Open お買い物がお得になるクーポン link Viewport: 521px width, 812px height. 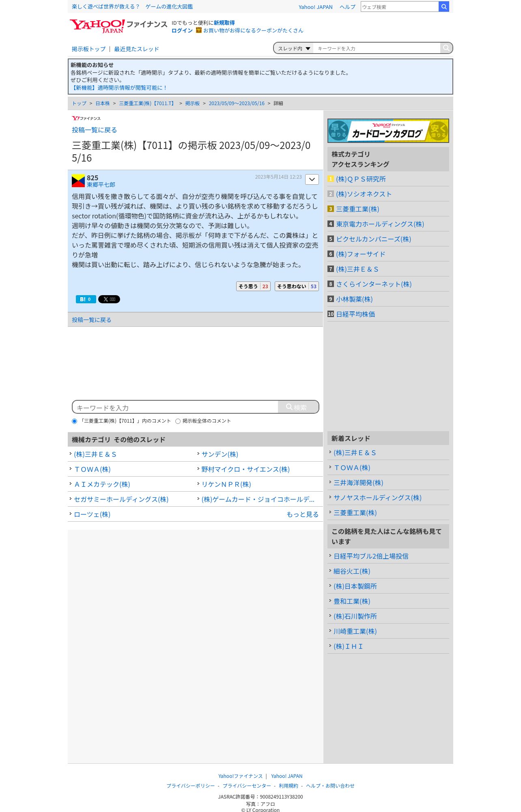coord(253,30)
